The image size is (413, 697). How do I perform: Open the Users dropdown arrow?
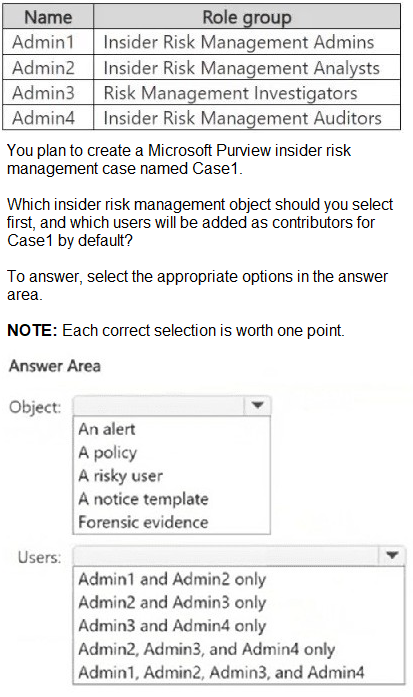(x=392, y=555)
